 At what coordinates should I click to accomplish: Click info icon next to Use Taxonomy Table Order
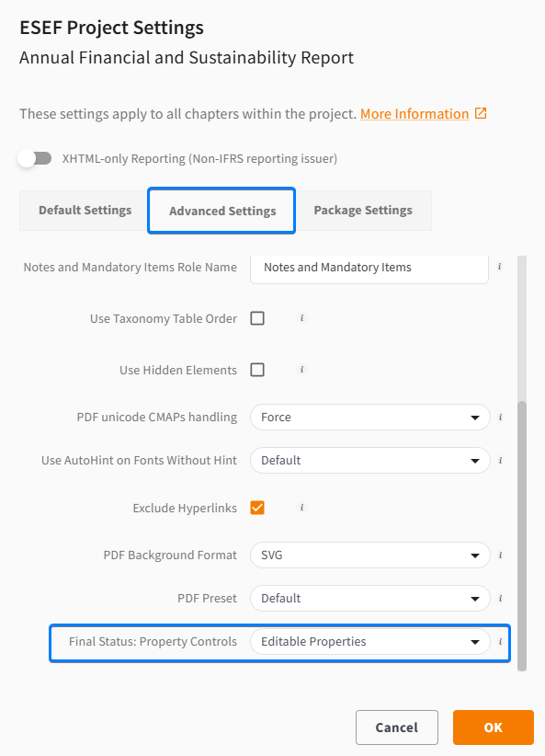(x=301, y=317)
